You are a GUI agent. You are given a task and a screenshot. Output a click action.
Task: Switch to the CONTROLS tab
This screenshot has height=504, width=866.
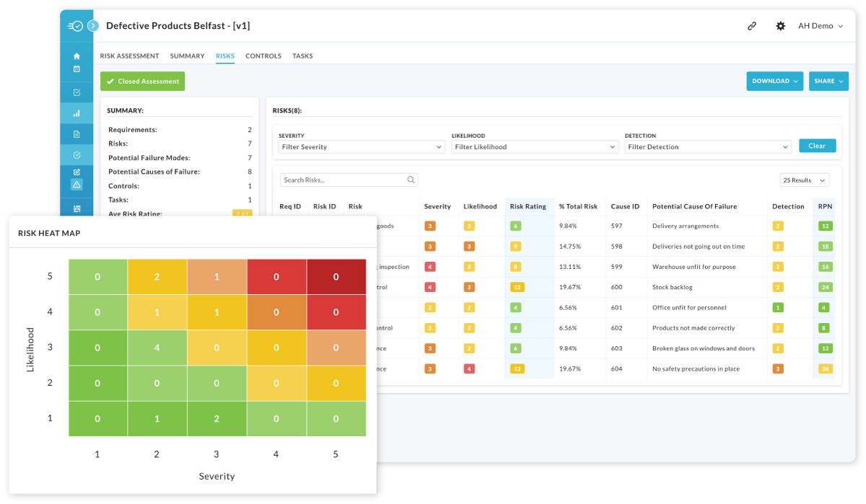(x=263, y=56)
